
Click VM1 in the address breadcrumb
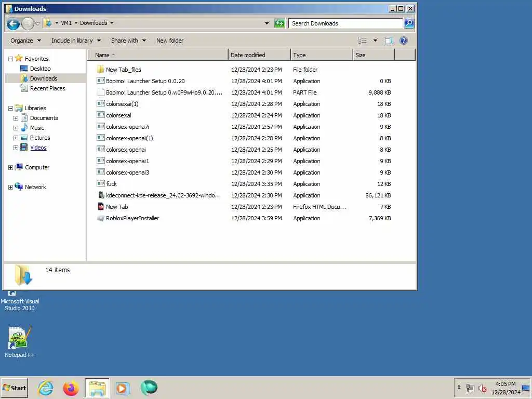(x=66, y=23)
